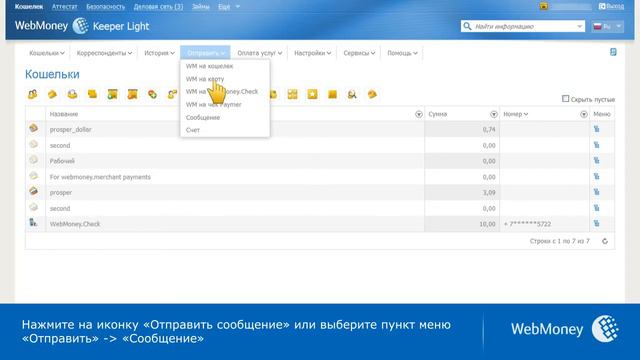The height and width of the screenshot is (360, 640).
Task: Click the star toolbar icon
Action: coord(312,94)
